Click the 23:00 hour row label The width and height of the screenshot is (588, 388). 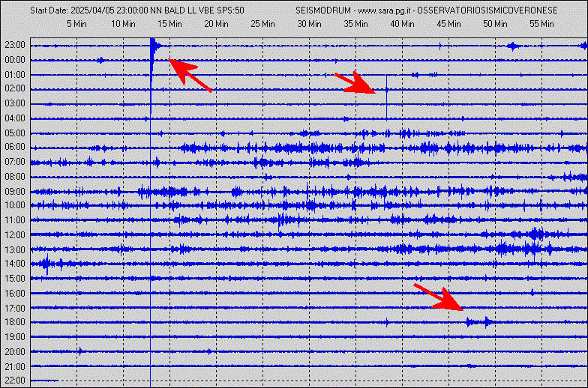[15, 45]
